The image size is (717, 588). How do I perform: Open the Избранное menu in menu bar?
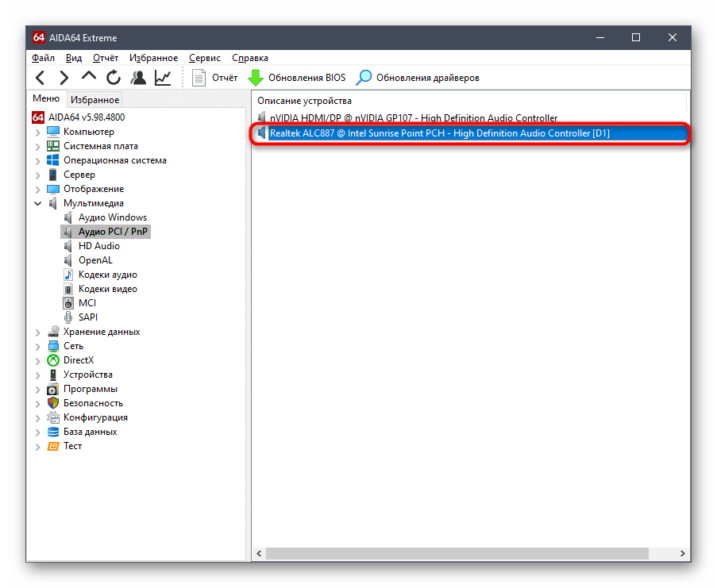coord(154,58)
